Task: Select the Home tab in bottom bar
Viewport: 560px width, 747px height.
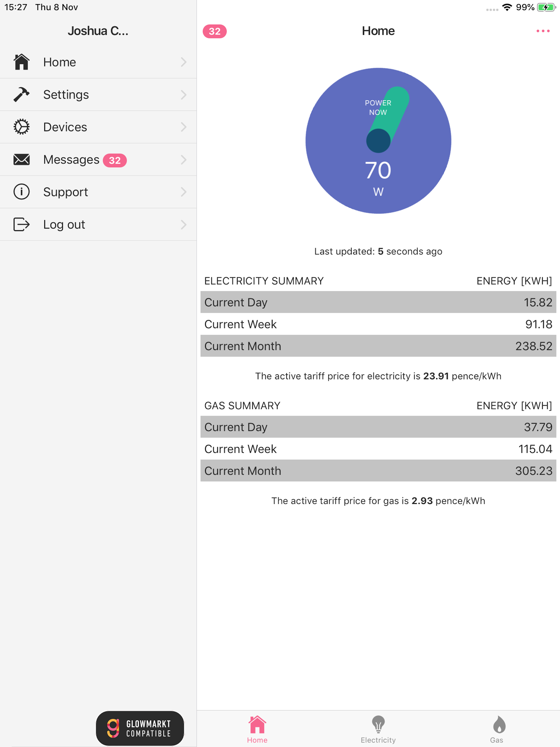Action: [257, 729]
